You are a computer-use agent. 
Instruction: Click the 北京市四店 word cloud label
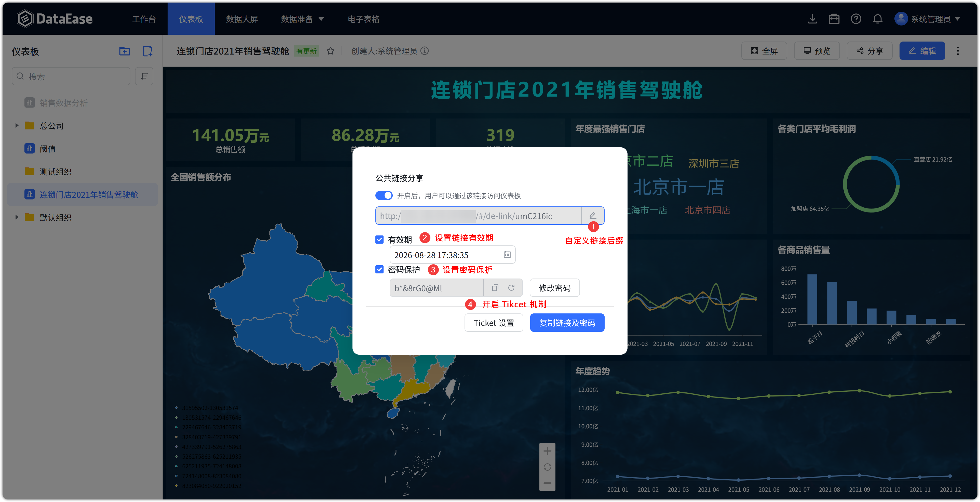[707, 210]
